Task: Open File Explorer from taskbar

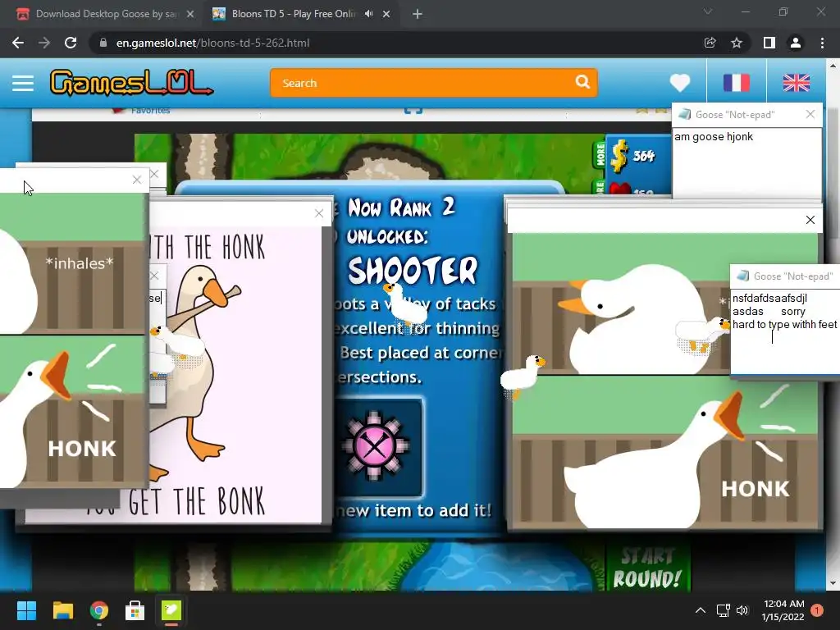Action: (x=62, y=610)
